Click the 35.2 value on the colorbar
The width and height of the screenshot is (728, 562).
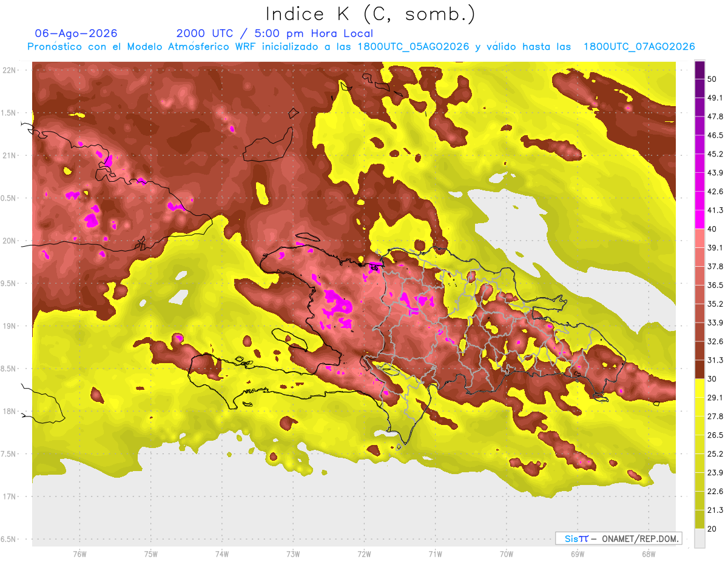[715, 304]
